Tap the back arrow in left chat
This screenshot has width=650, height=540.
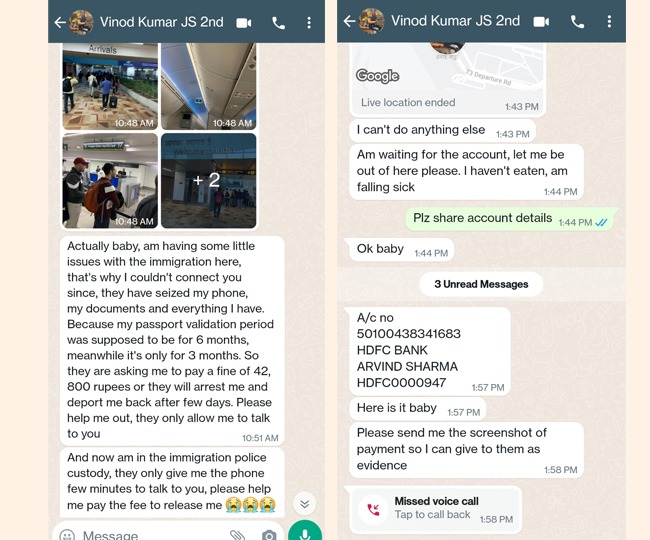pyautogui.click(x=60, y=22)
